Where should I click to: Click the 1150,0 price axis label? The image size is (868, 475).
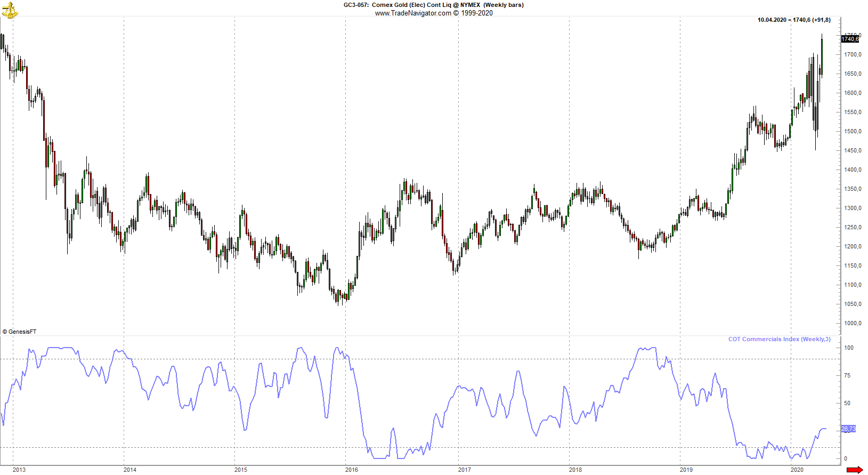pyautogui.click(x=853, y=265)
